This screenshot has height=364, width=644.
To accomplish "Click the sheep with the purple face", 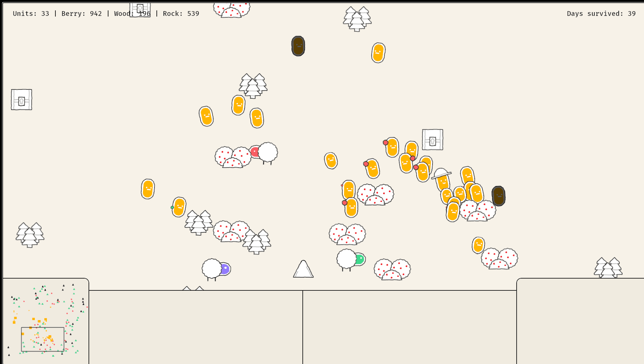I will (216, 269).
